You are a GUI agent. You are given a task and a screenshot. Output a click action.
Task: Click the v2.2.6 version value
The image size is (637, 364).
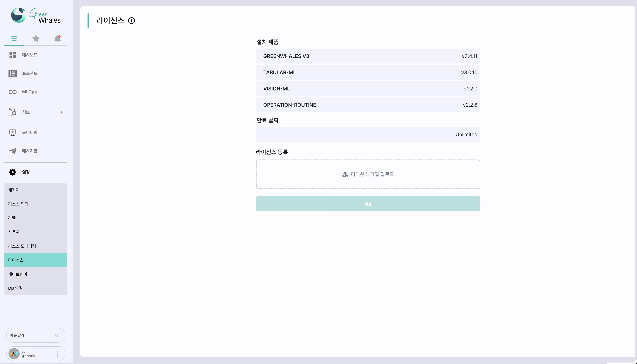coord(470,105)
